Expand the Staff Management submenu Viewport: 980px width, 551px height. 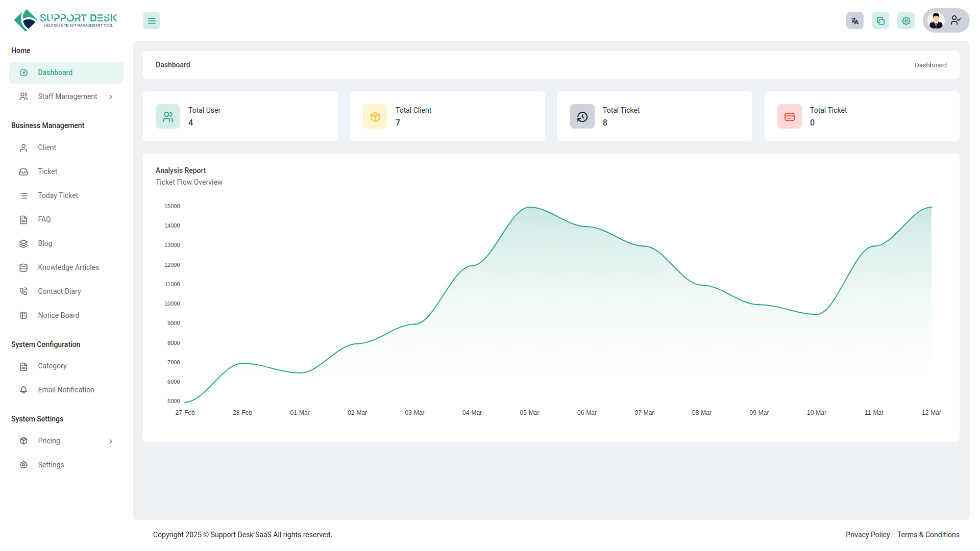pos(111,96)
